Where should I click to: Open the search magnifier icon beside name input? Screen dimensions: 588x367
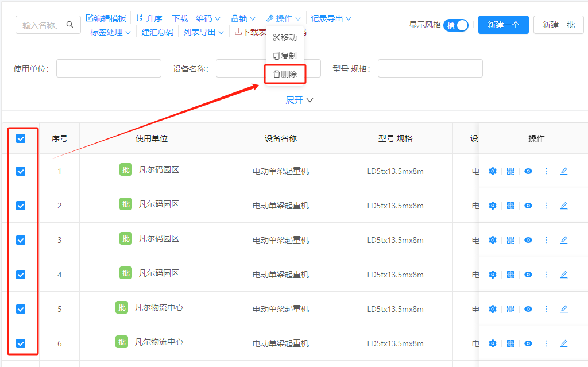(70, 25)
